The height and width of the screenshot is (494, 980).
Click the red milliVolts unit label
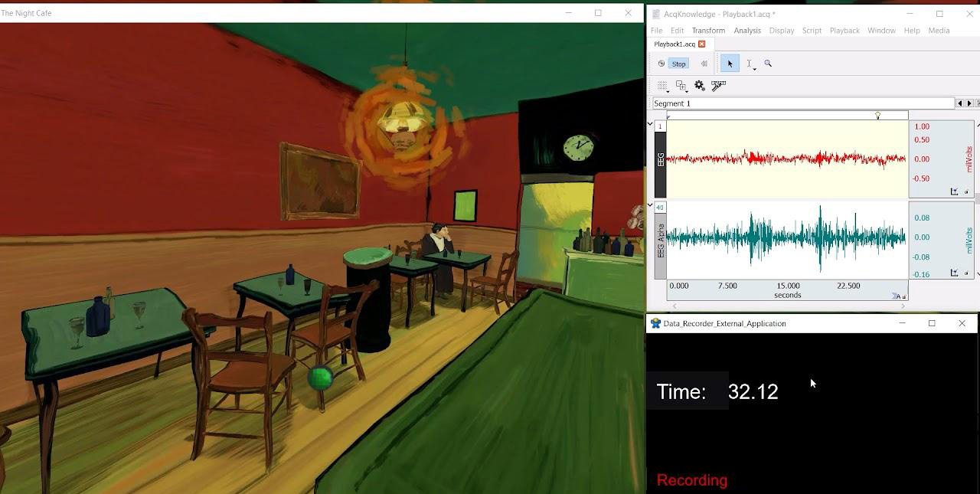[x=969, y=159]
